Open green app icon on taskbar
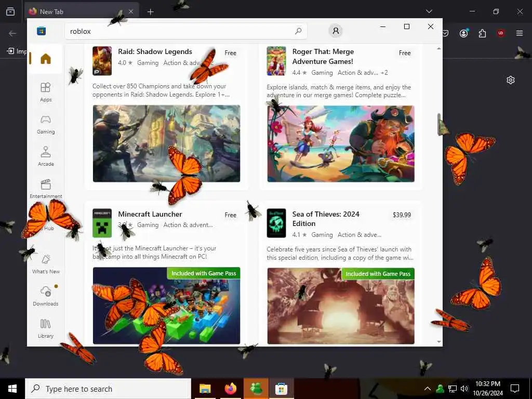Viewport: 532px width, 399px height. click(256, 389)
